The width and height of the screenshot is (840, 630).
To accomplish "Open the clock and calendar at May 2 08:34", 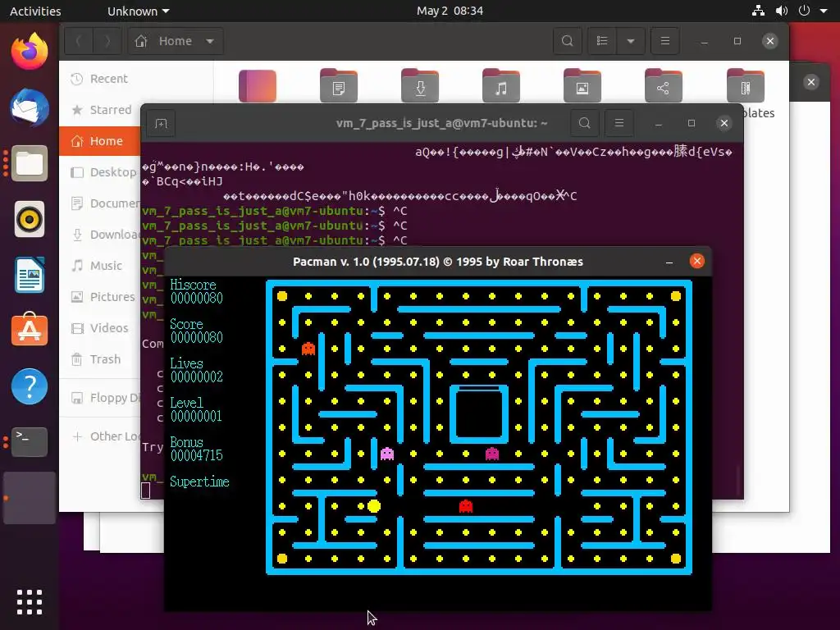I will (x=450, y=11).
